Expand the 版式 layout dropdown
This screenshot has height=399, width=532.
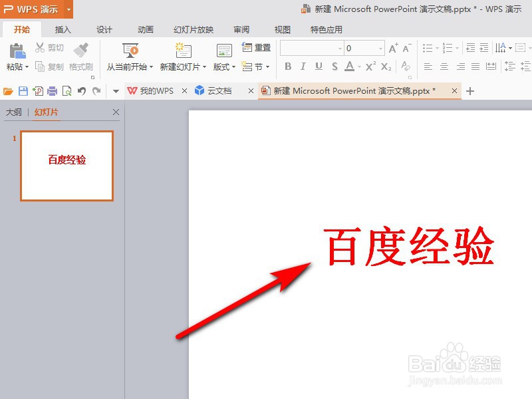[233, 67]
